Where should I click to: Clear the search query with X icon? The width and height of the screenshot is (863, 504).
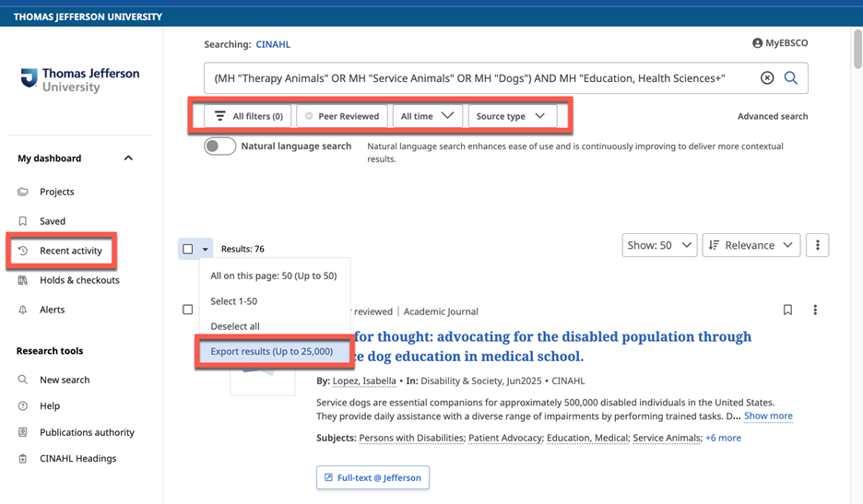767,78
